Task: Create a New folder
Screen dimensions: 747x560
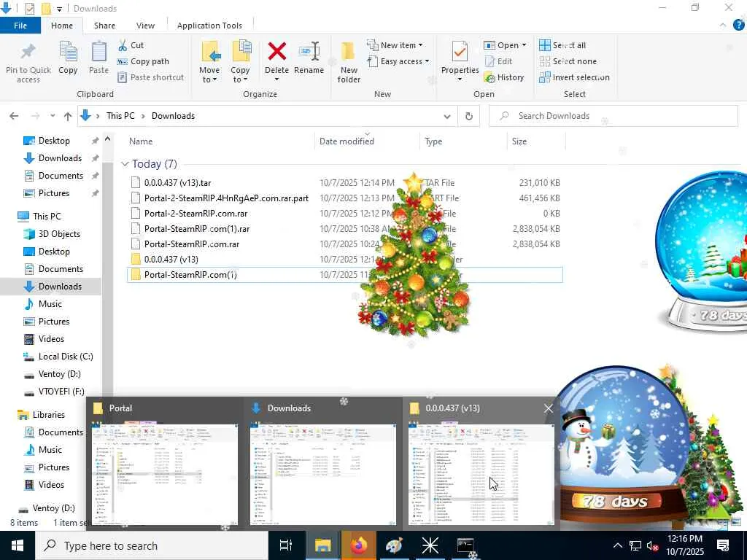Action: [x=349, y=63]
